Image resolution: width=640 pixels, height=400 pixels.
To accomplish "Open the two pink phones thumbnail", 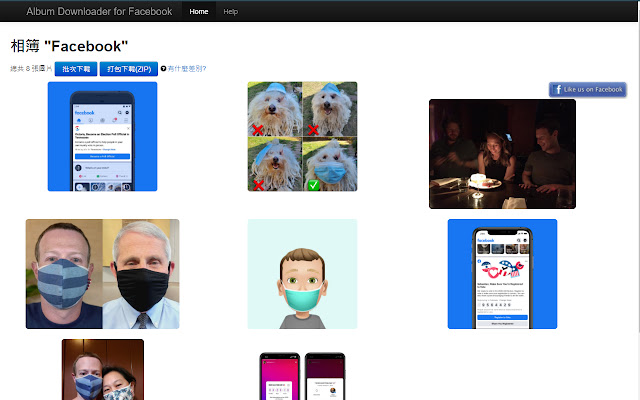I will coord(302,375).
